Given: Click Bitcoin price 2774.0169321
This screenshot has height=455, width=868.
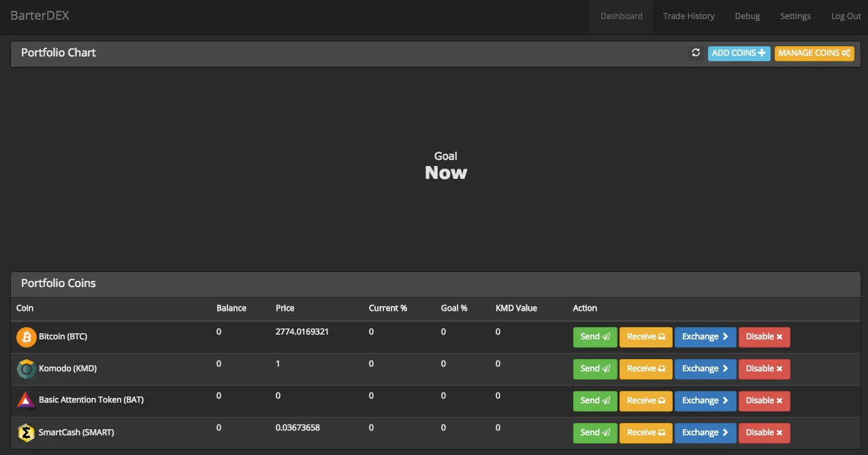Looking at the screenshot, I should [x=302, y=332].
